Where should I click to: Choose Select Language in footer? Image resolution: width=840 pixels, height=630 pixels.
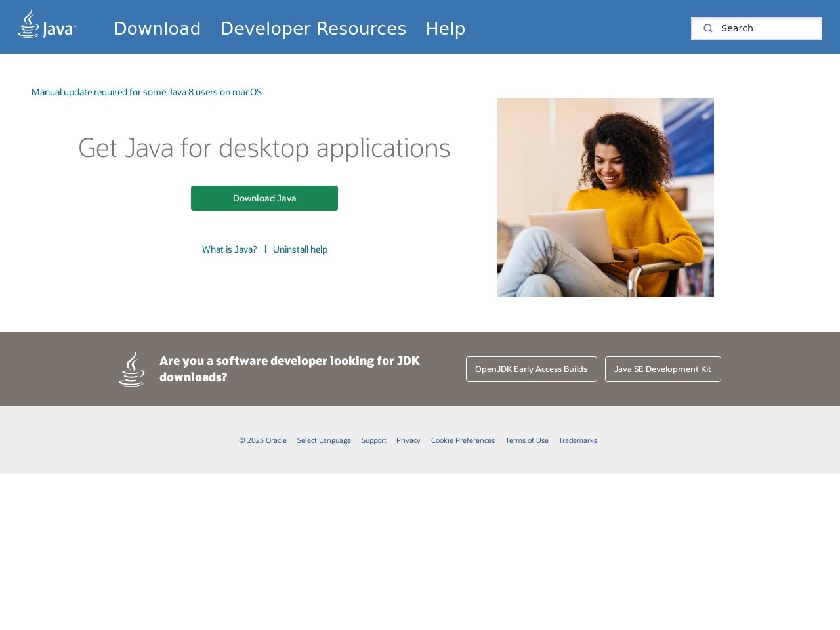point(324,440)
